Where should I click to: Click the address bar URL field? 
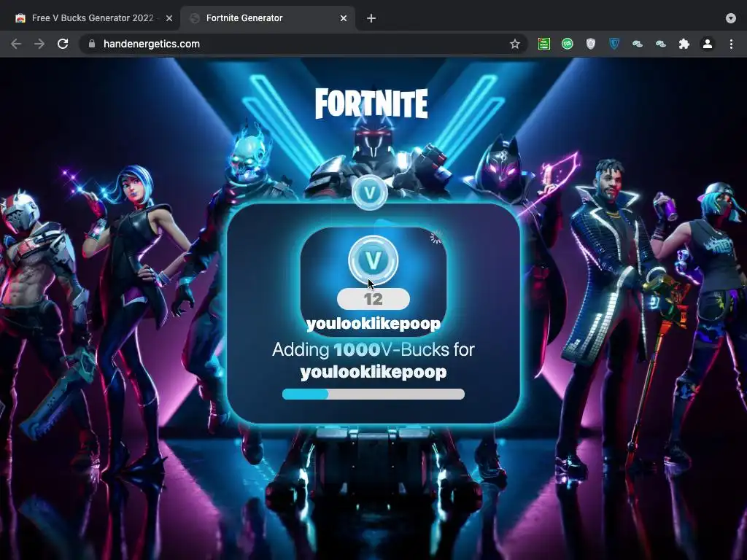coord(303,44)
